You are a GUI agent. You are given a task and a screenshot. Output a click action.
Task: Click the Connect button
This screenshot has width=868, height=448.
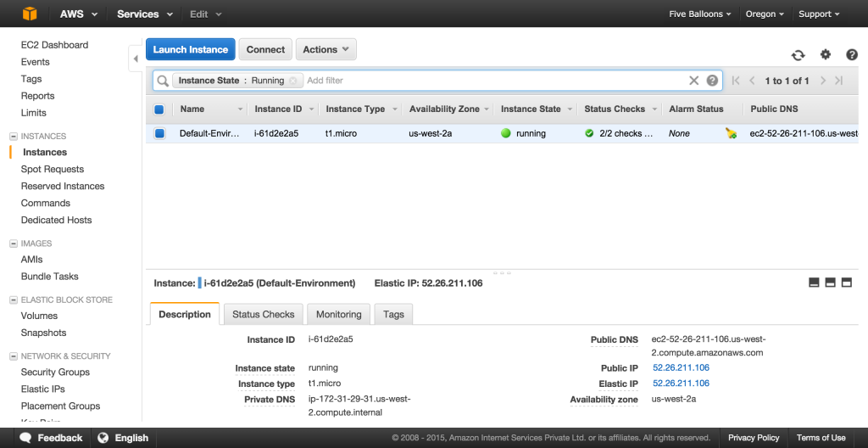(x=265, y=49)
